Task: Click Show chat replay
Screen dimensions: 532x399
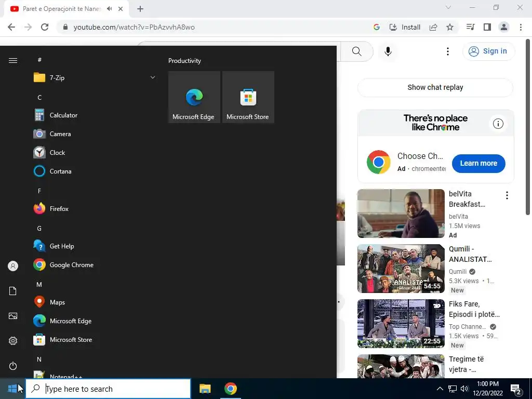Action: [435, 87]
